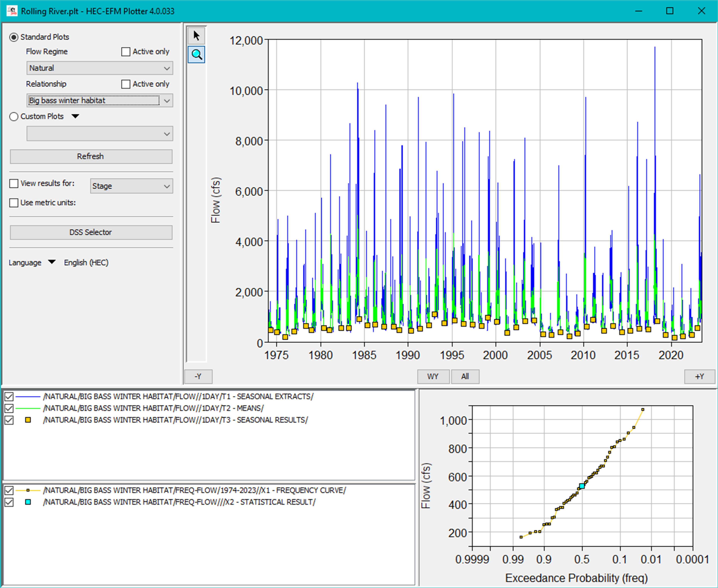Select the magnifier zoom tool
This screenshot has height=588, width=718.
(196, 54)
